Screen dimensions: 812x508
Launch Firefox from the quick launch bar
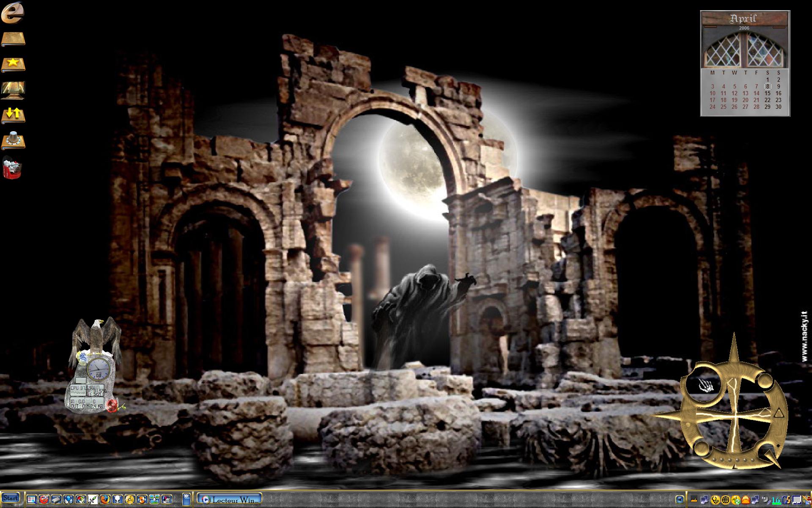[x=105, y=500]
